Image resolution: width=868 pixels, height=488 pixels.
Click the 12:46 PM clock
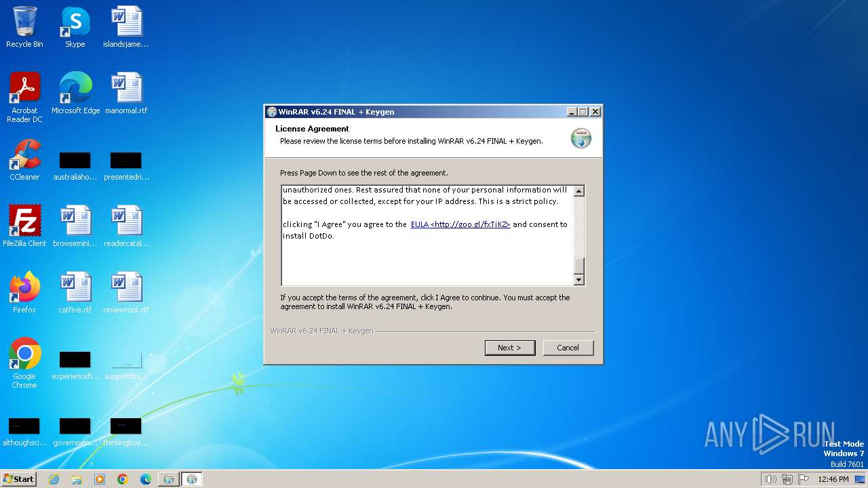pyautogui.click(x=833, y=479)
